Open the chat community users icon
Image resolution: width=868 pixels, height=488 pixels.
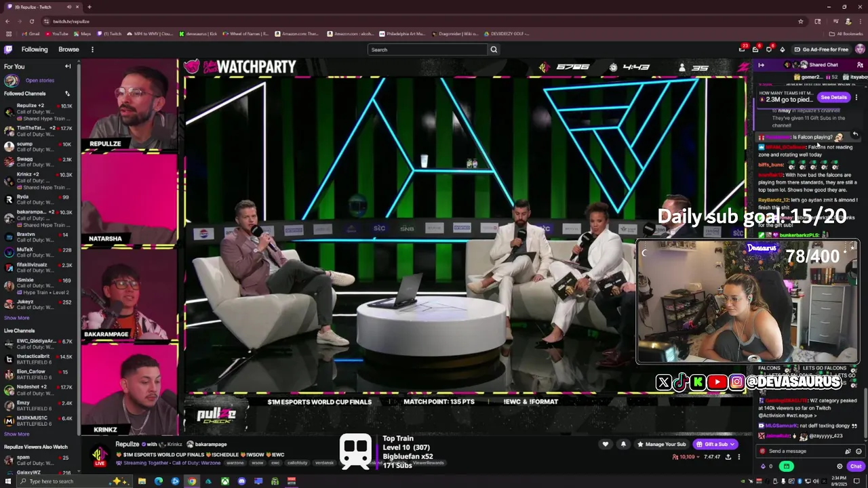coord(860,65)
